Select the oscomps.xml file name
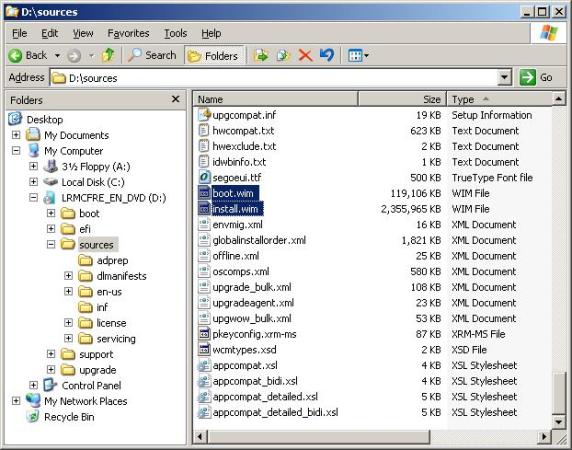The width and height of the screenshot is (572, 450). [x=241, y=272]
